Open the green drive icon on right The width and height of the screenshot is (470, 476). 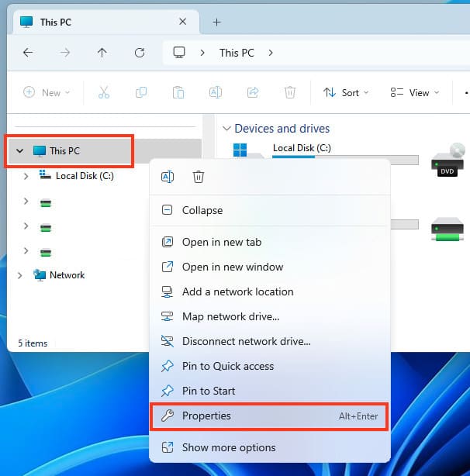point(448,229)
